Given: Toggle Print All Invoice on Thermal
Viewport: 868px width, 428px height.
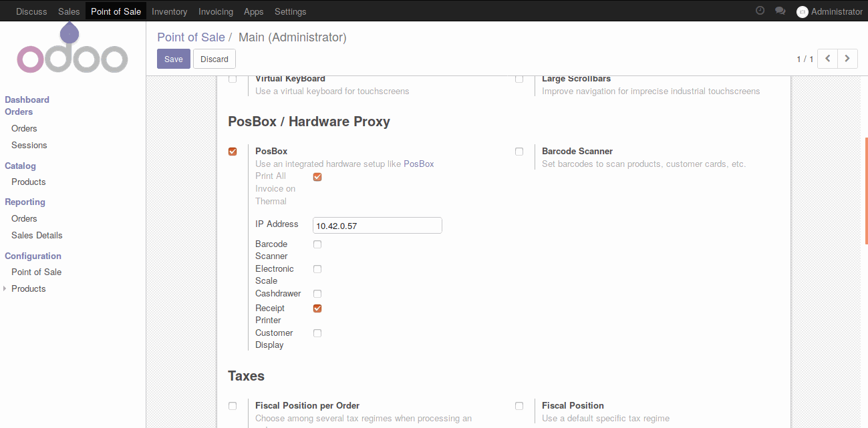Looking at the screenshot, I should [x=317, y=177].
